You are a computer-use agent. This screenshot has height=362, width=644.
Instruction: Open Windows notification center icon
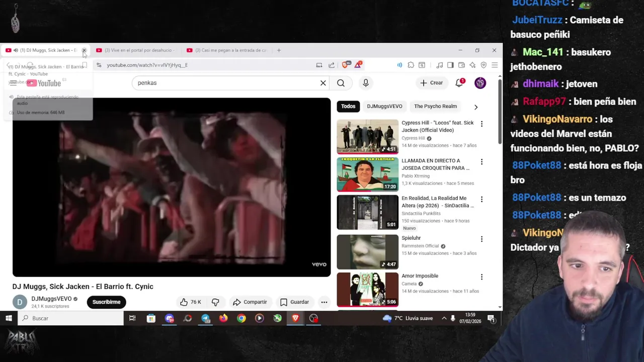coord(491,318)
